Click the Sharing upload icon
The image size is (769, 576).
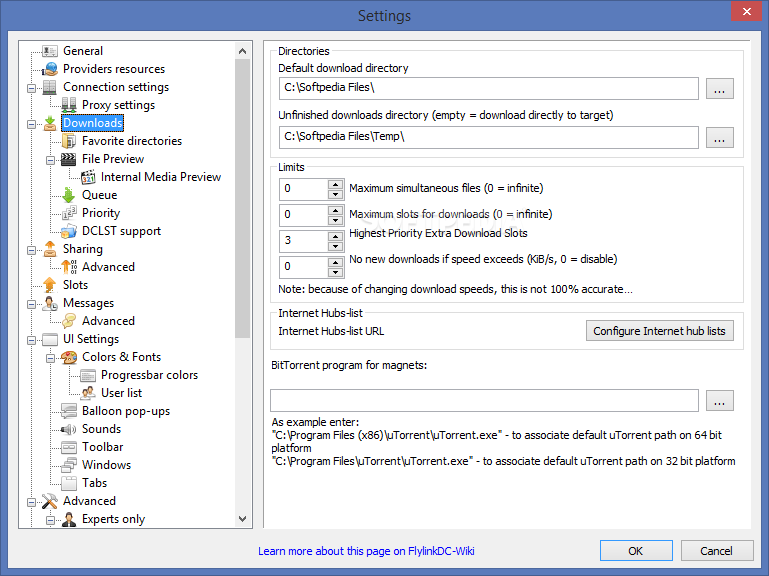(x=50, y=249)
